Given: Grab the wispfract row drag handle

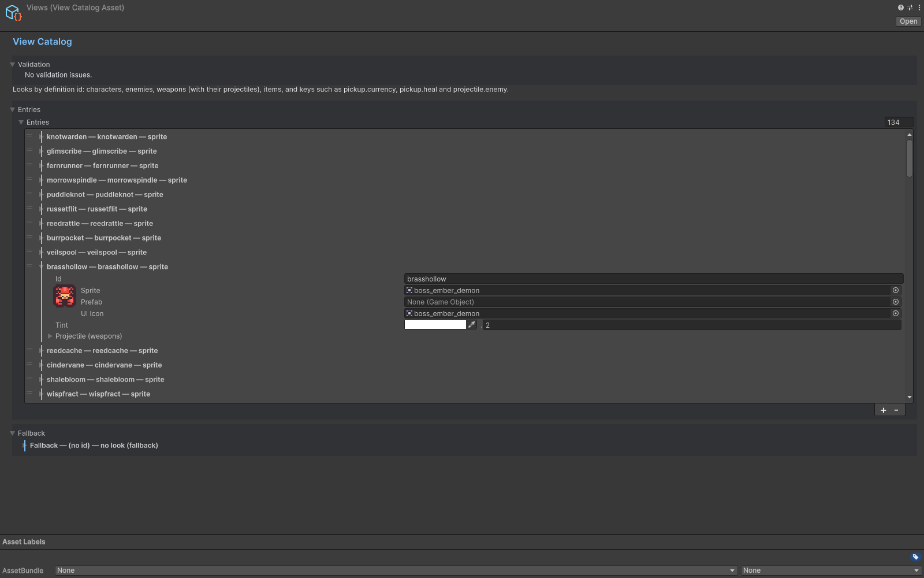Looking at the screenshot, I should tap(29, 394).
